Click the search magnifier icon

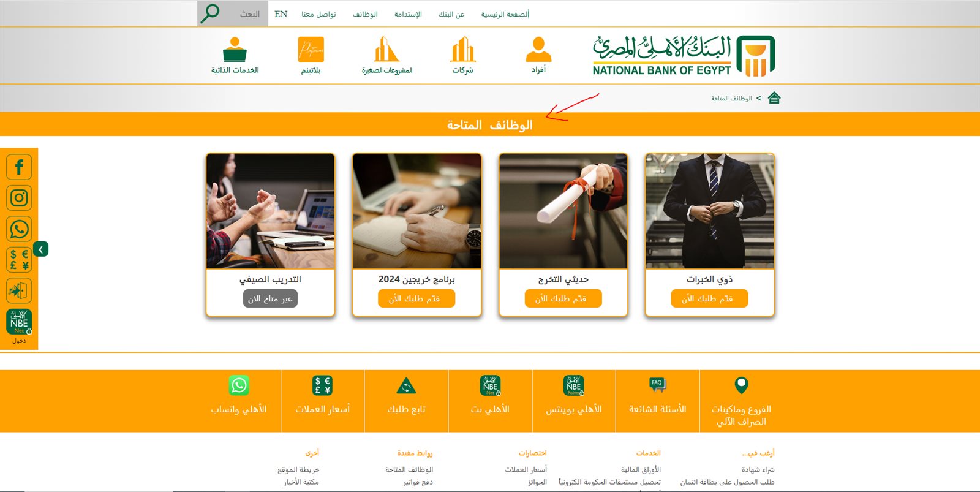click(210, 13)
